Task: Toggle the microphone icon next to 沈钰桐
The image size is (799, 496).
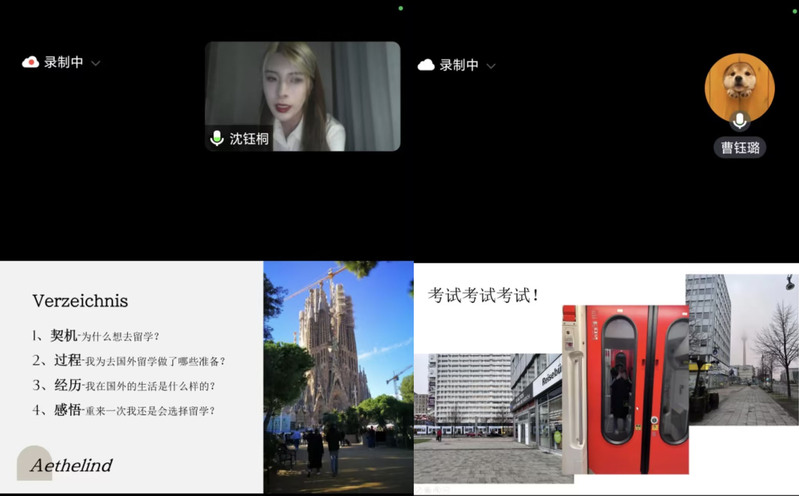Action: 217,138
